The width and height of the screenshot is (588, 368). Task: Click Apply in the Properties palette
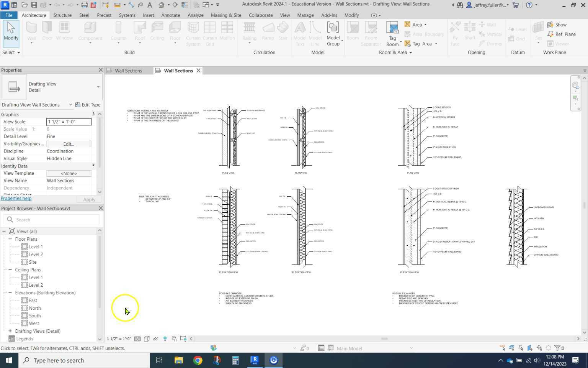coord(89,199)
